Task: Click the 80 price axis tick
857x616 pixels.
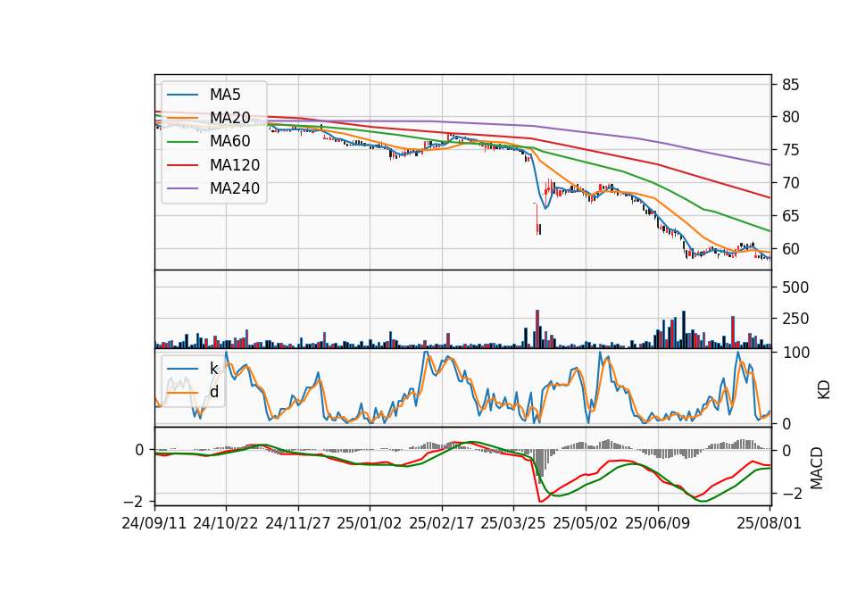Action: [790, 117]
